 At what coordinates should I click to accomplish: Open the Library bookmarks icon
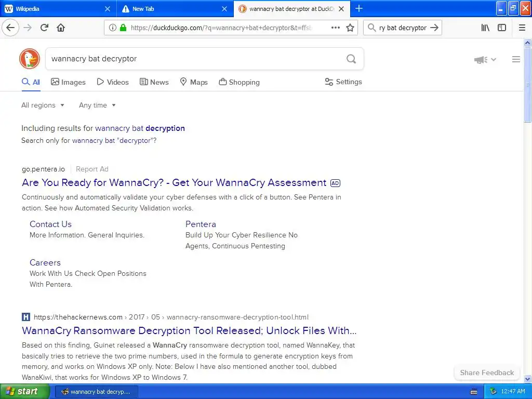pos(485,28)
